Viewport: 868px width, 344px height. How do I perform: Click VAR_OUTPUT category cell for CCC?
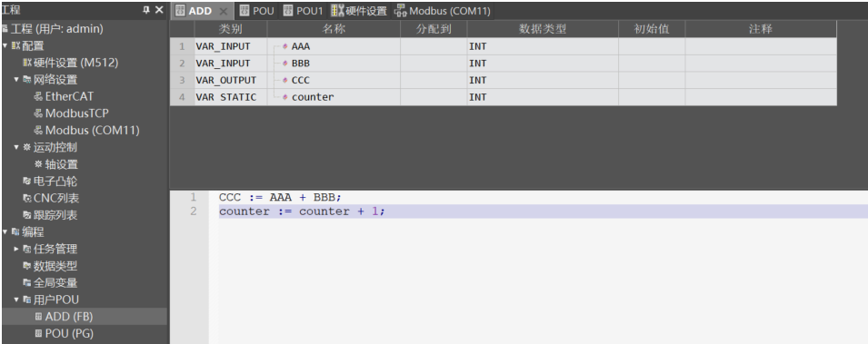(x=231, y=80)
